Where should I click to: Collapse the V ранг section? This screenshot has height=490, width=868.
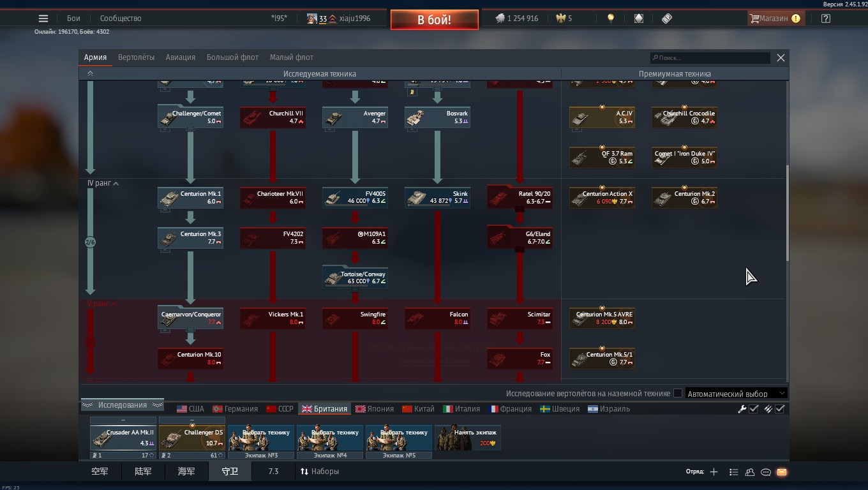click(x=102, y=304)
